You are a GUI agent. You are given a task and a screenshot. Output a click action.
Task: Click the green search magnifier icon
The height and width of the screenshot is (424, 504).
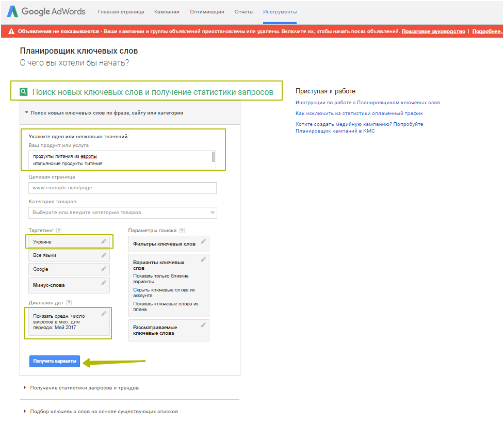pyautogui.click(x=23, y=92)
